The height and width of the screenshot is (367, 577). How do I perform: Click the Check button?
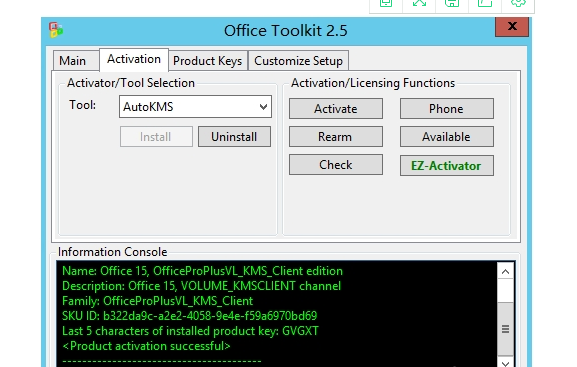[x=336, y=165]
